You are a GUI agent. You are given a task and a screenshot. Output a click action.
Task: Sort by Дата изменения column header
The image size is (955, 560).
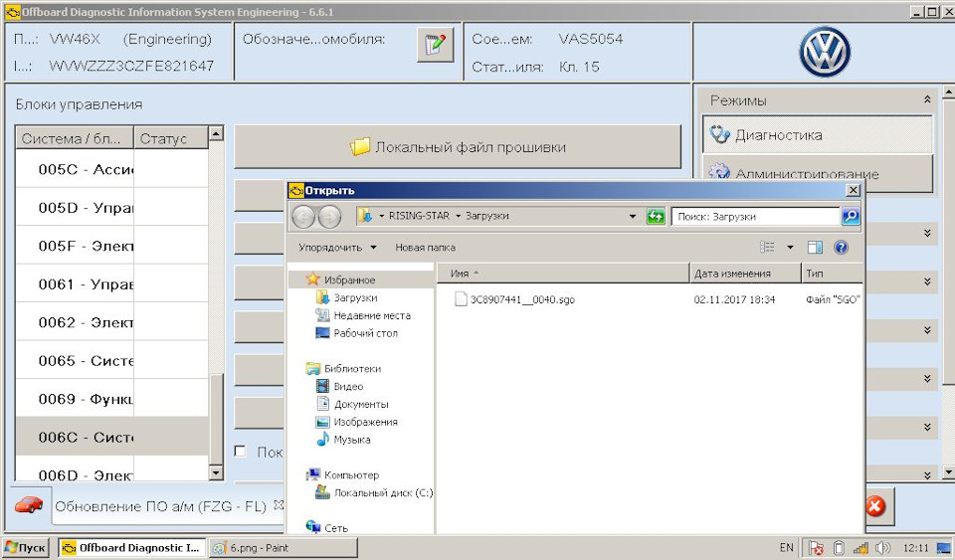[745, 274]
